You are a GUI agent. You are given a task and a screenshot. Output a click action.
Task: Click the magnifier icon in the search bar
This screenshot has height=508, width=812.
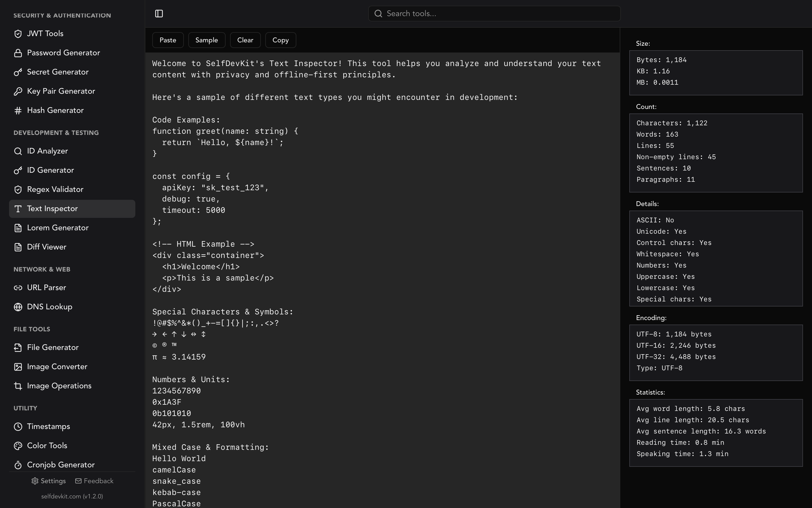pos(378,14)
